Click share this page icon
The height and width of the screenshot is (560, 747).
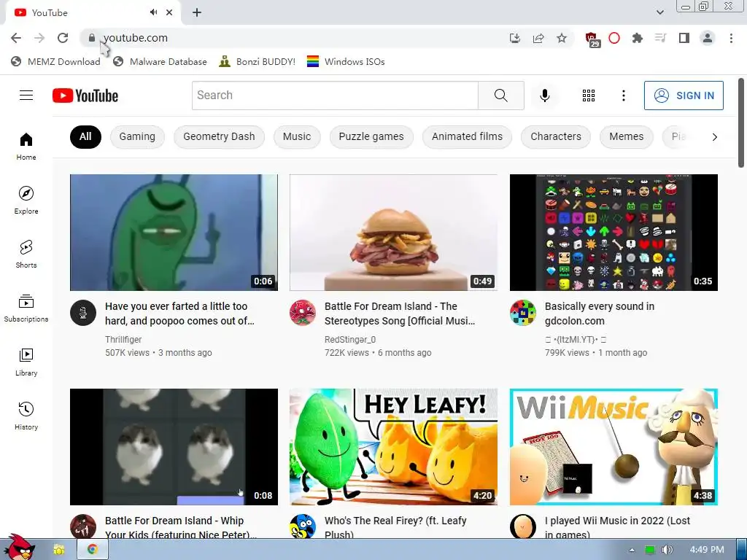(x=538, y=38)
